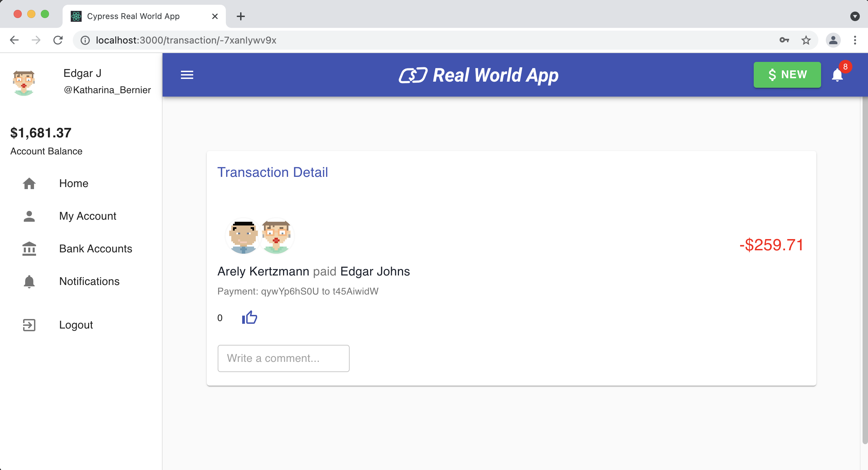Click the Real World App logo
Viewport: 868px width, 470px height.
(478, 75)
